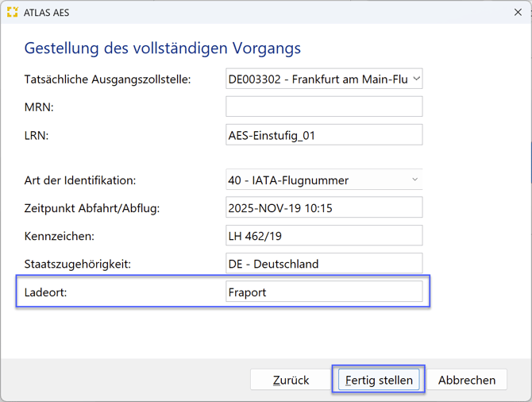The width and height of the screenshot is (532, 402).
Task: Click the 40 - IATA-Flugnummer value text
Action: 288,180
